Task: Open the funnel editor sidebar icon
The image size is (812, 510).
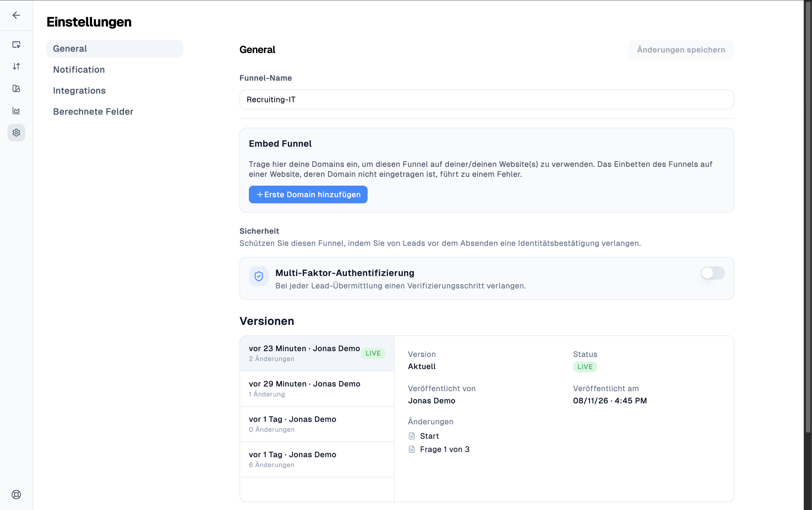Action: tap(16, 44)
